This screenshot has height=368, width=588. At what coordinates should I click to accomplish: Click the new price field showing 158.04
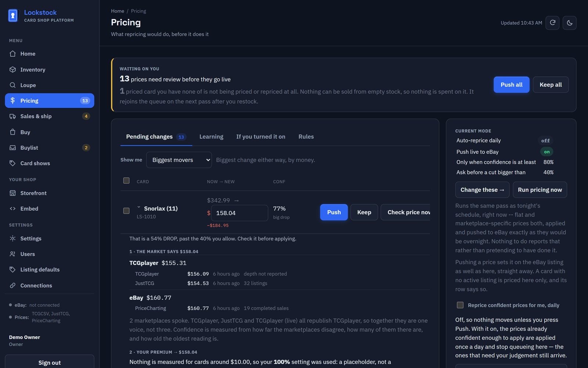tap(240, 213)
